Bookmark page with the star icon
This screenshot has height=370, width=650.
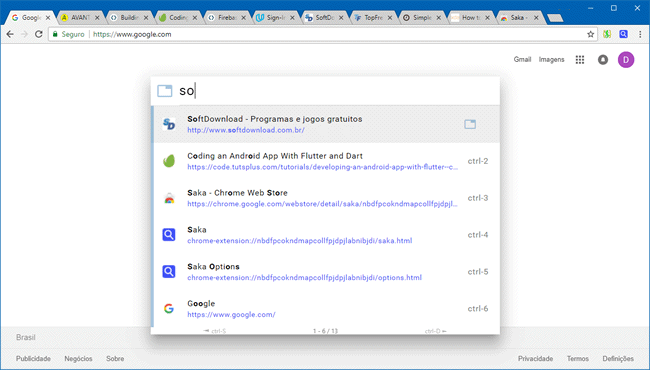coord(591,34)
